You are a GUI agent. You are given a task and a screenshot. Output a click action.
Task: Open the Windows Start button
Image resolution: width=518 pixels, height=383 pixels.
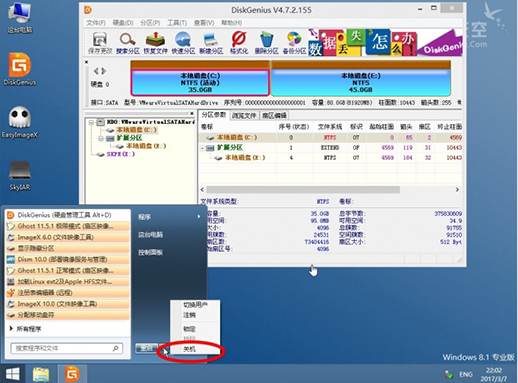tap(13, 374)
